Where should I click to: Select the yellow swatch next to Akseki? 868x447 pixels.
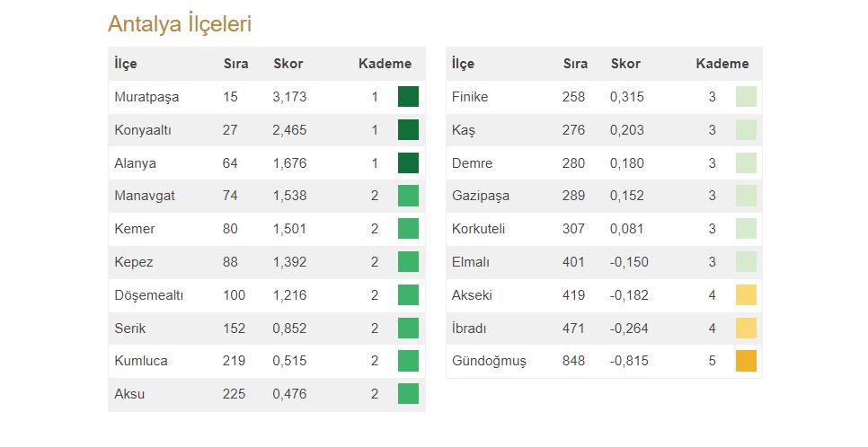(746, 295)
